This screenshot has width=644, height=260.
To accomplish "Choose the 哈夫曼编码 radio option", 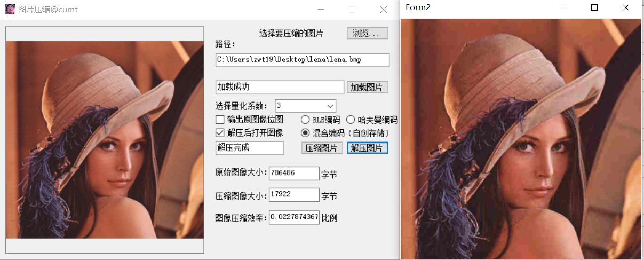I will coord(351,120).
